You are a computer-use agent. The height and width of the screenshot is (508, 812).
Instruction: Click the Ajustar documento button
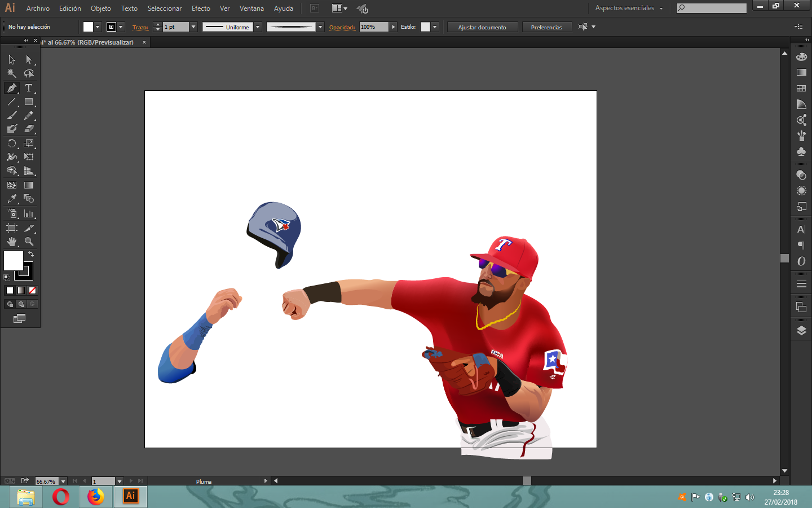482,27
